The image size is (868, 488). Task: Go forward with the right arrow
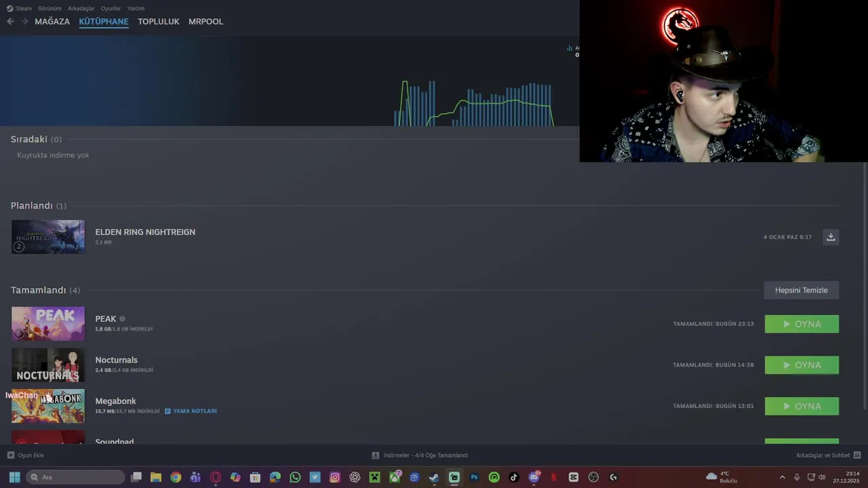[25, 21]
